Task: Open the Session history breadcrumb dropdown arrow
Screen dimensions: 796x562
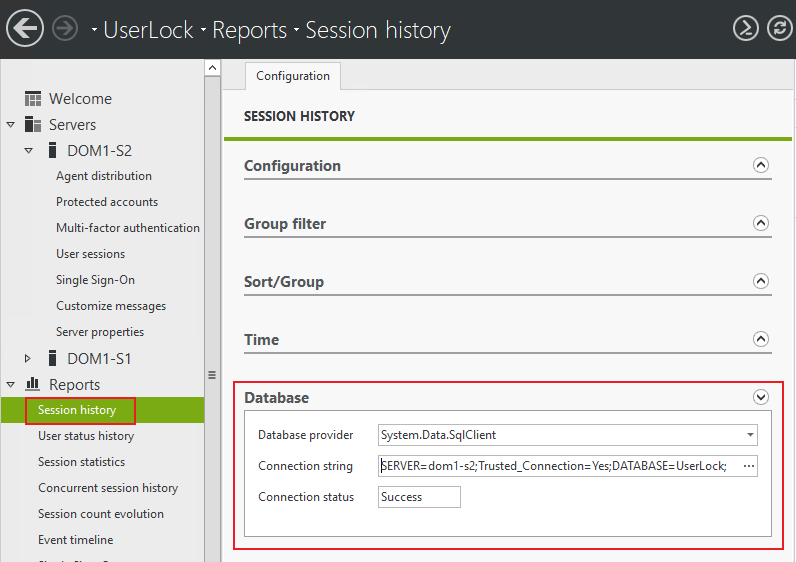Action: [x=296, y=30]
